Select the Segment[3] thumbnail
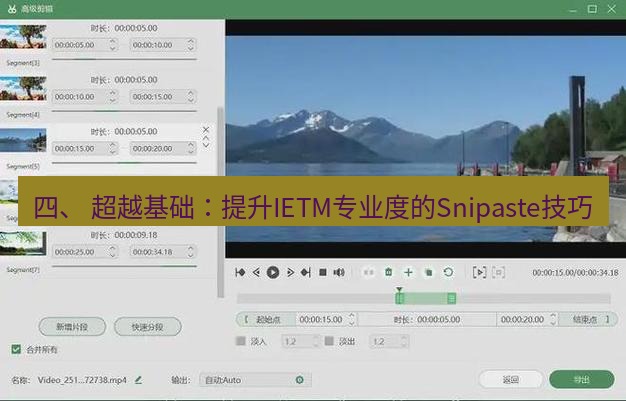 pyautogui.click(x=23, y=37)
